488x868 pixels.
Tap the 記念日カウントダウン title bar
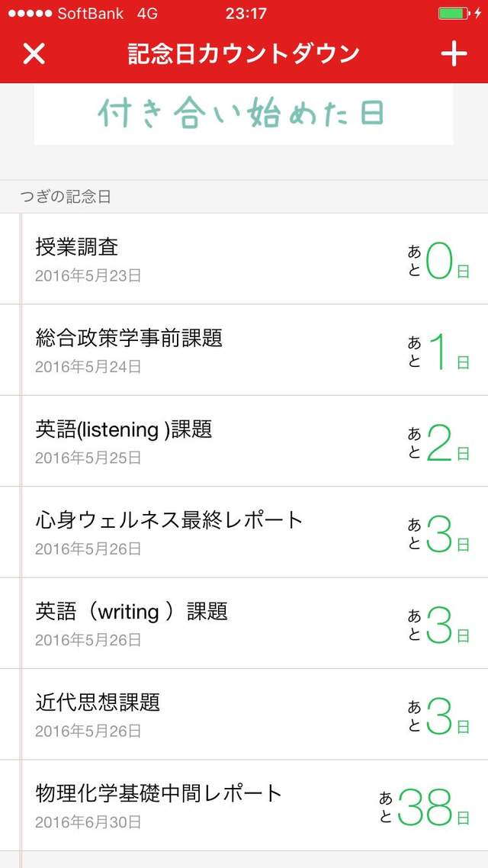[x=244, y=54]
